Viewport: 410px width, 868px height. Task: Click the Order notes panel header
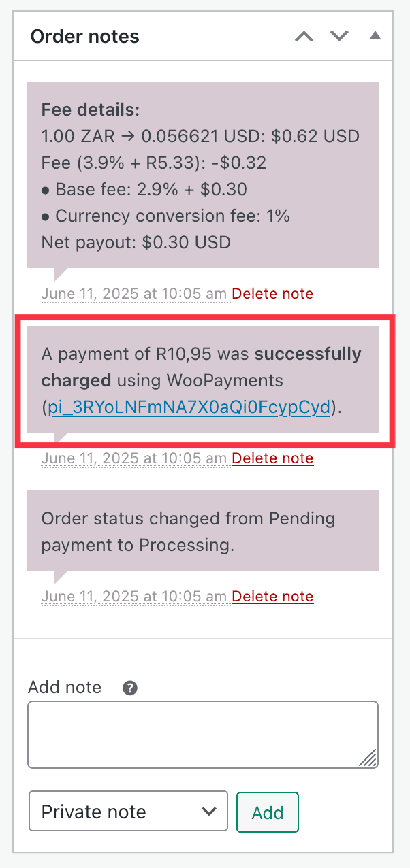pos(84,36)
